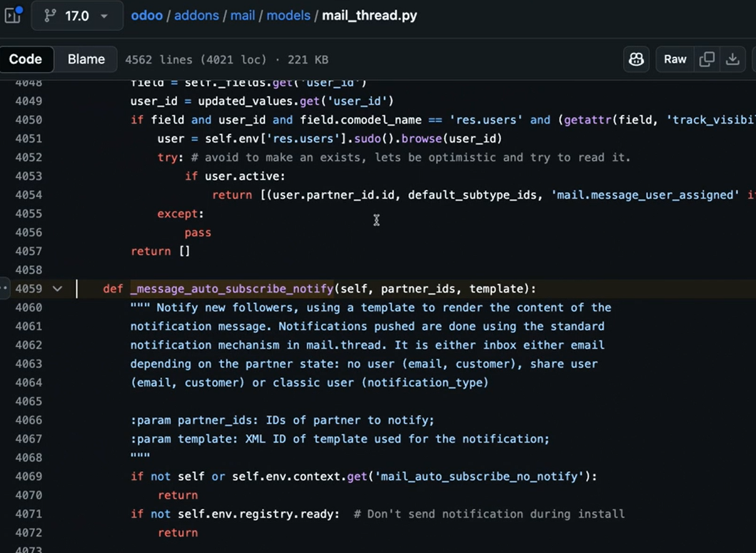View the Raw file contents
Viewport: 756px width, 553px height.
(x=675, y=59)
